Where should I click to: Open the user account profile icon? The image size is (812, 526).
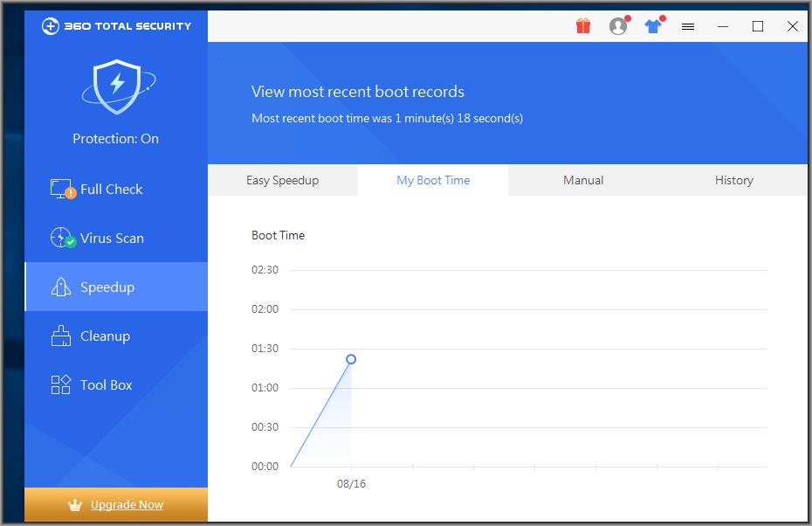[618, 26]
